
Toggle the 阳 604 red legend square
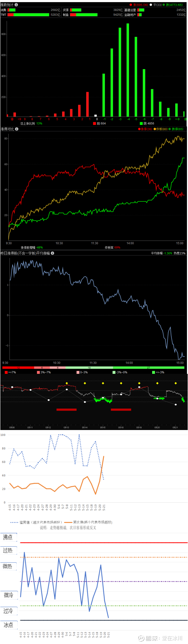[94, 123]
